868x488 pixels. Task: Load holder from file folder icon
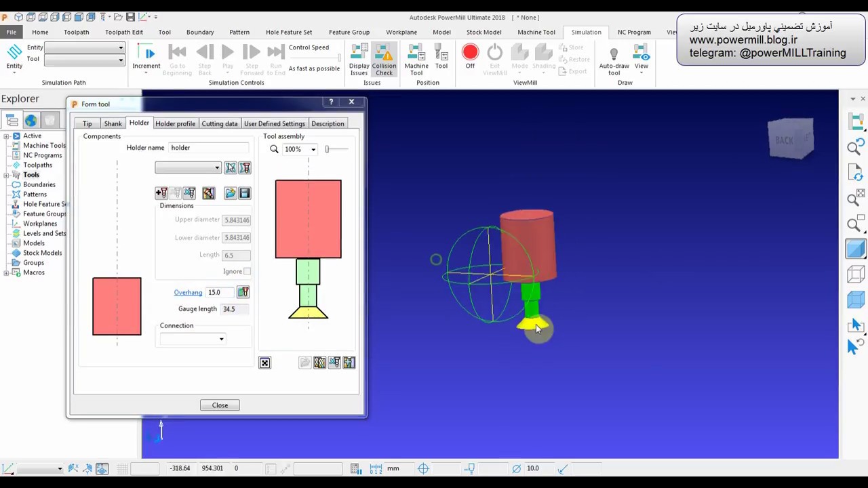point(231,193)
